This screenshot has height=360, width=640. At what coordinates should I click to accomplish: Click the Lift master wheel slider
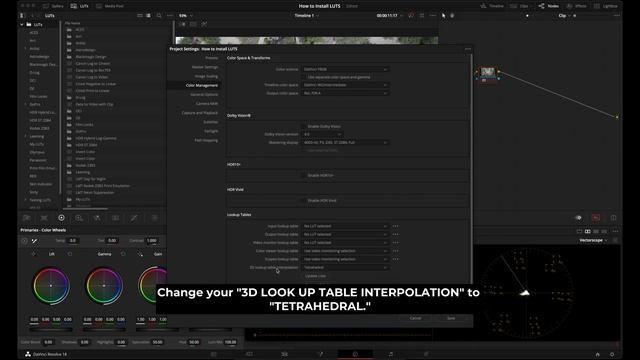point(51,329)
